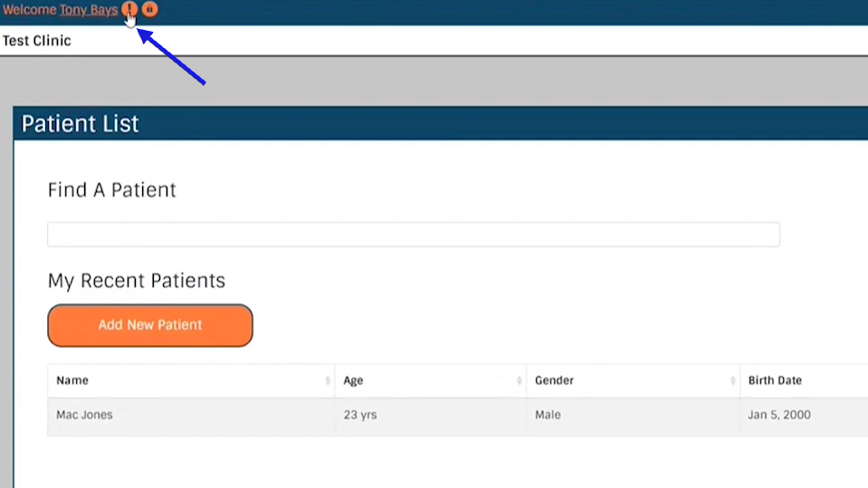Image resolution: width=868 pixels, height=488 pixels.
Task: Click the orange lock icon
Action: (149, 9)
